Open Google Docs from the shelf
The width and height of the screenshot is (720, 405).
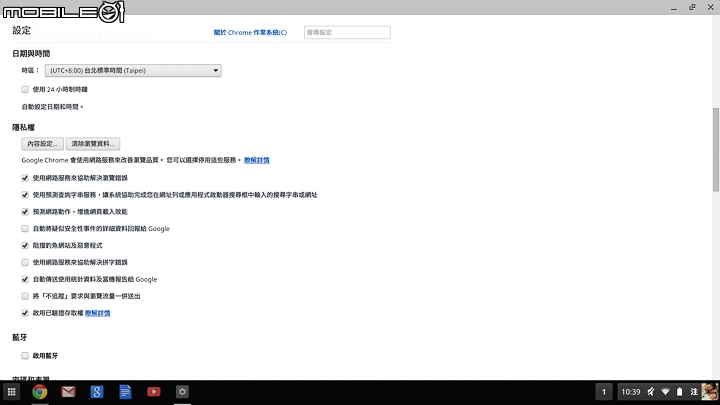tap(125, 392)
